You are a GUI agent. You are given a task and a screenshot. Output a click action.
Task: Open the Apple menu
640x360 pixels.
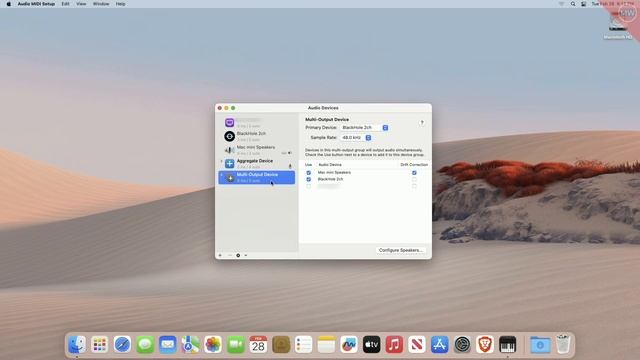click(9, 4)
